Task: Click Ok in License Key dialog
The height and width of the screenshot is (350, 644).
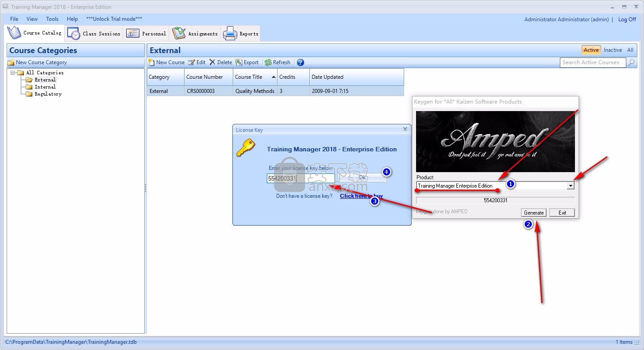Action: click(x=362, y=177)
